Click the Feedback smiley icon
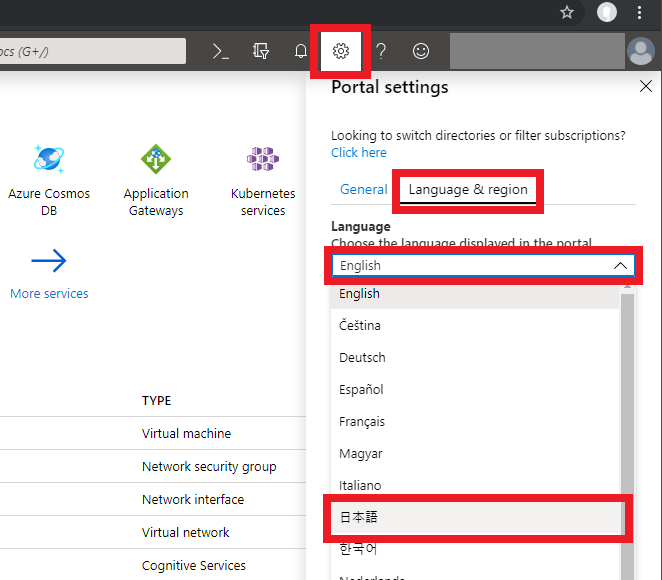Viewport: 662px width, 580px height. (x=421, y=51)
